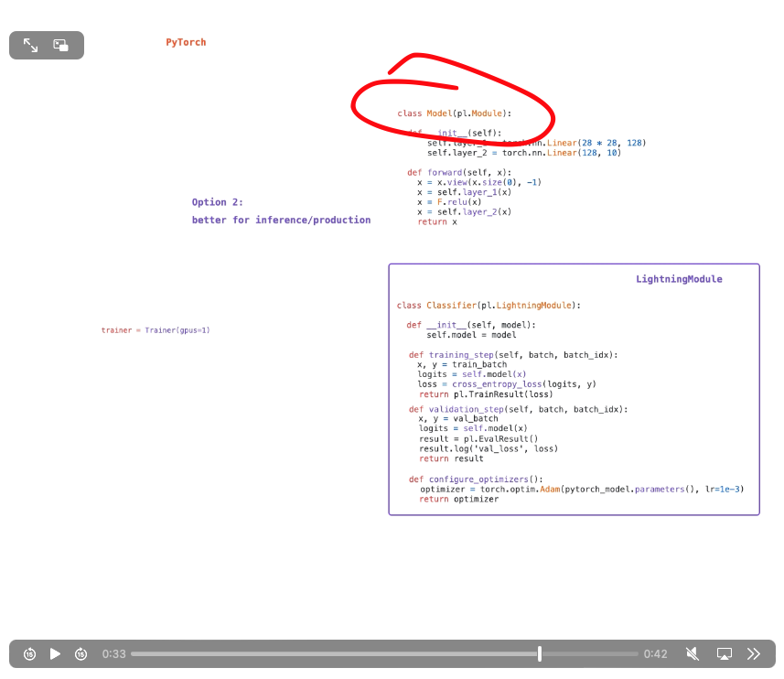Viewport: 784px width, 679px height.
Task: Click 'trainer = Trainer(gpus=1)' code line
Action: point(156,330)
